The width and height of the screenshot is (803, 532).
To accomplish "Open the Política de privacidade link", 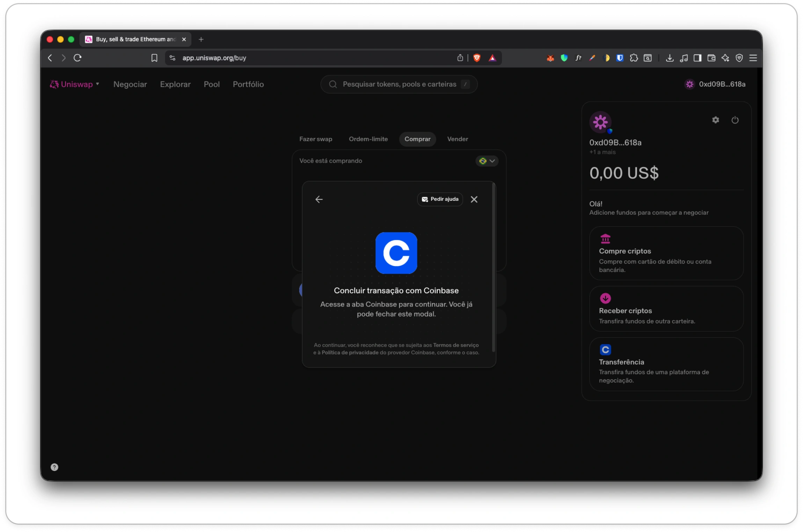I will click(x=350, y=353).
